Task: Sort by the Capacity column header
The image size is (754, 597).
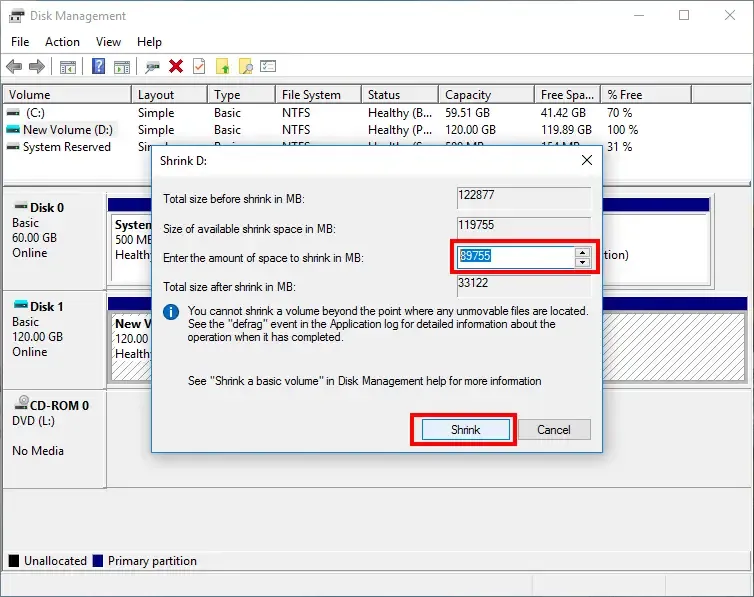Action: pyautogui.click(x=487, y=95)
